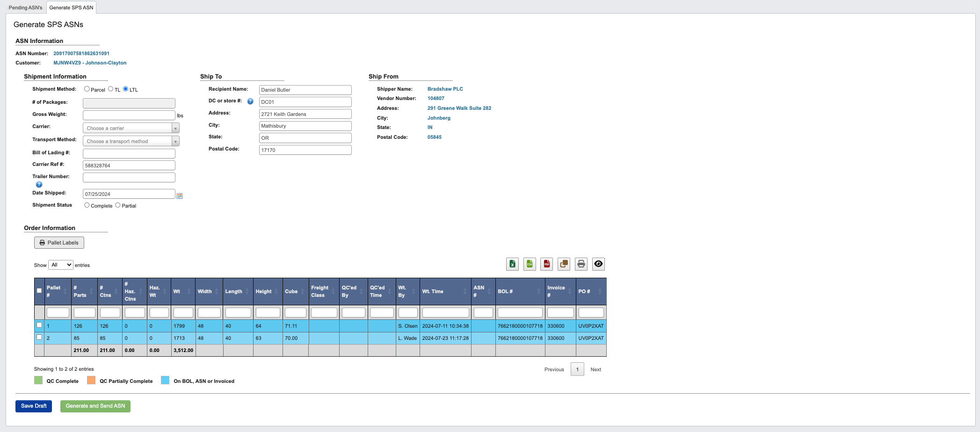Print the order table
Image resolution: width=980 pixels, height=432 pixels.
click(x=581, y=264)
